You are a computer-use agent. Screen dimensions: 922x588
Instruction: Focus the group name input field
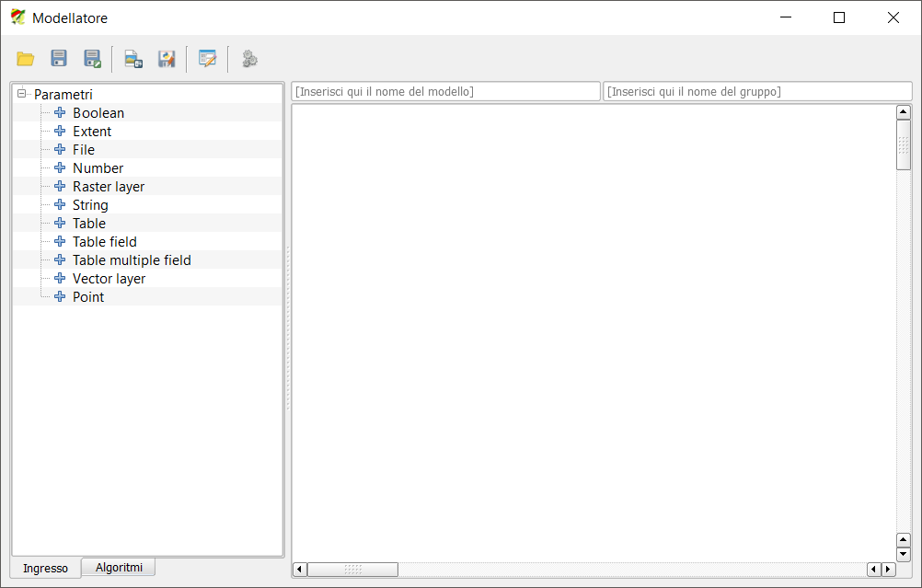click(756, 92)
